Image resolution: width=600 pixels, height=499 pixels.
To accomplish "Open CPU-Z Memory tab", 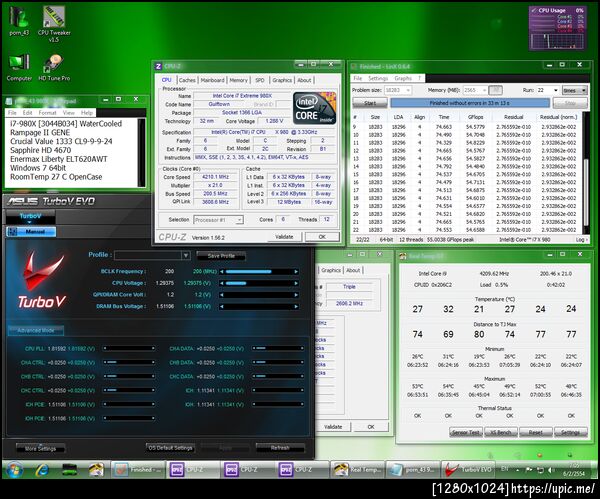I will 238,80.
